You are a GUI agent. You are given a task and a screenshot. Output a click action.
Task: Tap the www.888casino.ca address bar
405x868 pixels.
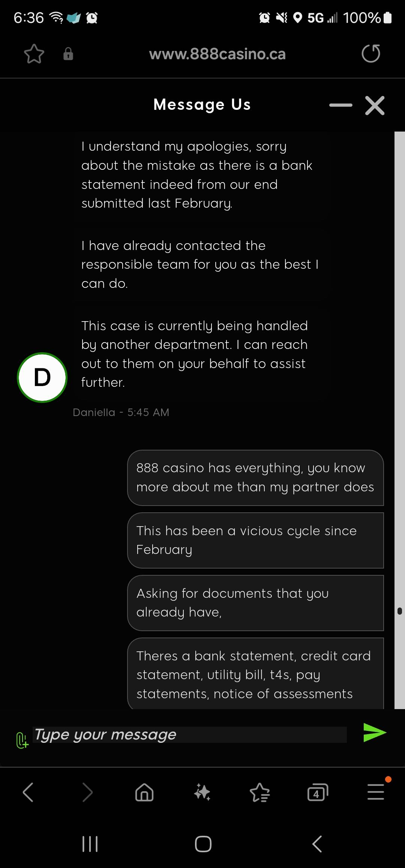click(x=217, y=54)
